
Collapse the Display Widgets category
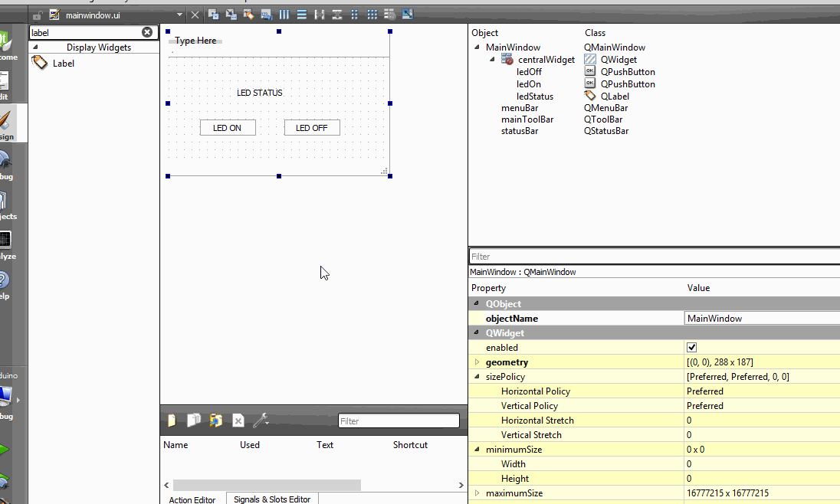[x=35, y=47]
